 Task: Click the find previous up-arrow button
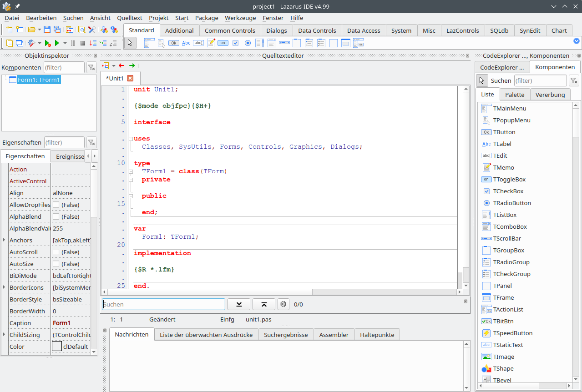[x=264, y=304]
